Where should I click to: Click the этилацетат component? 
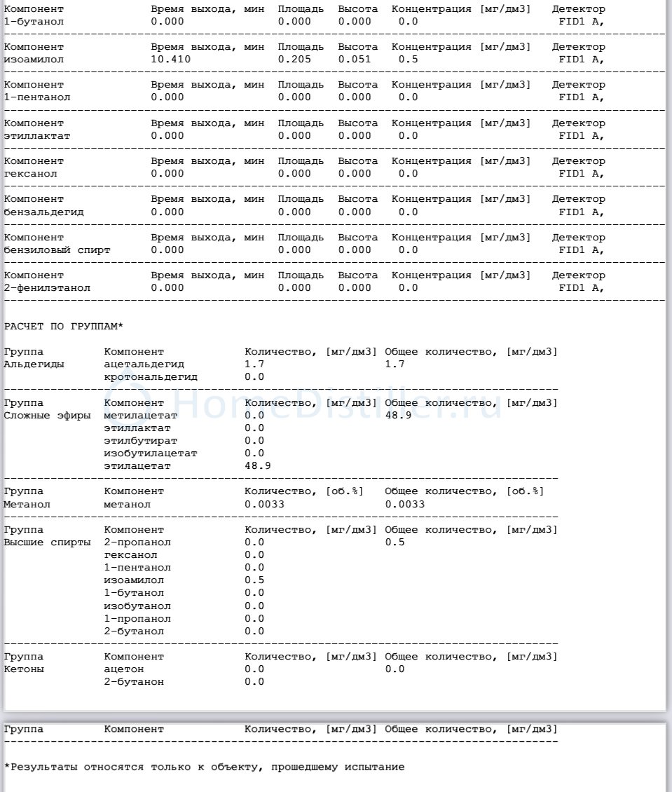coord(137,466)
